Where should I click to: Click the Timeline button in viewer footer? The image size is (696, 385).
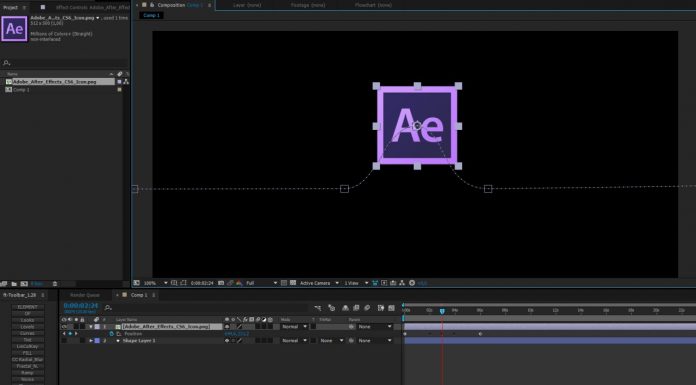[x=393, y=283]
